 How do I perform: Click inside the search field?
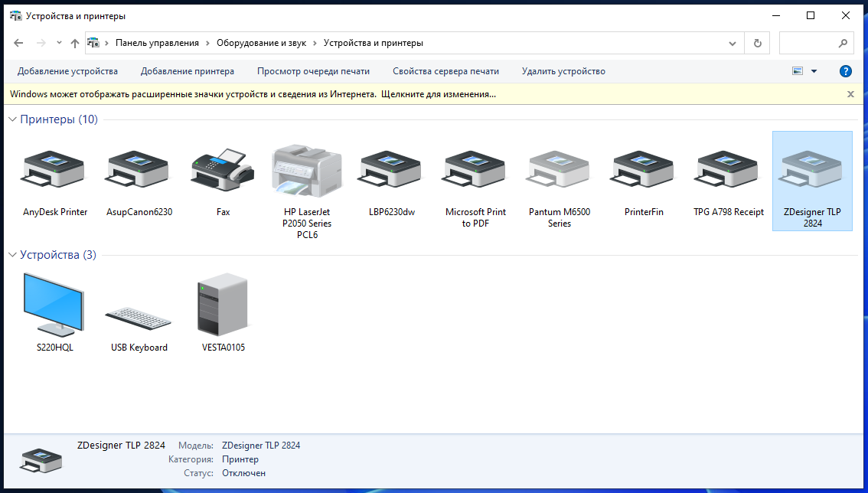click(811, 43)
